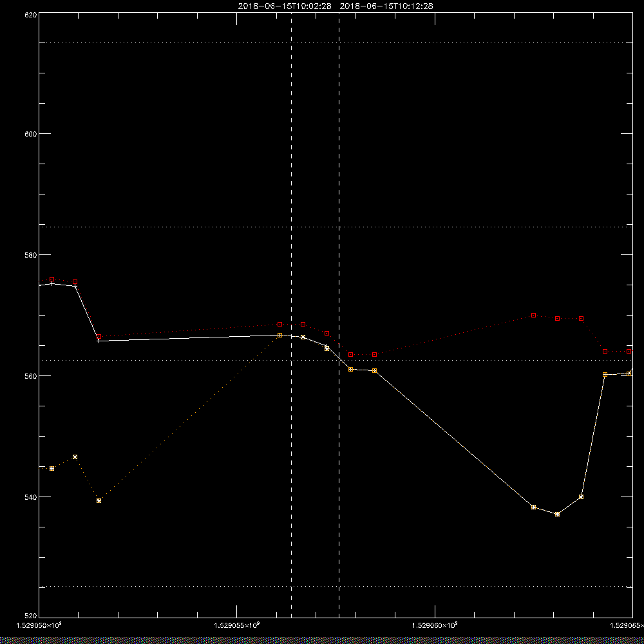Select the y-axis label 560

coord(31,376)
